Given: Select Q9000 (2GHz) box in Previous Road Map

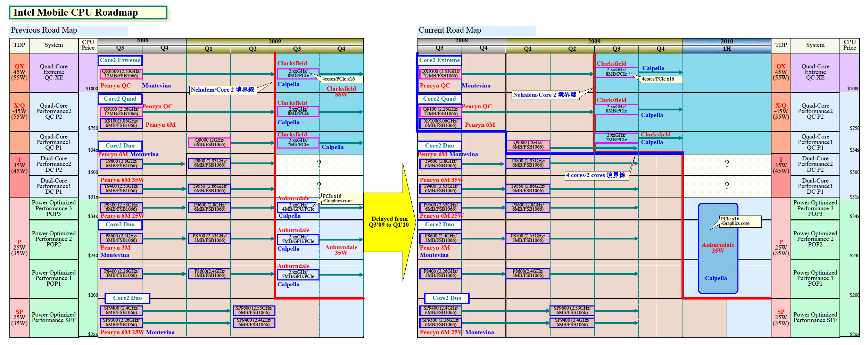Looking at the screenshot, I should pos(209,142).
